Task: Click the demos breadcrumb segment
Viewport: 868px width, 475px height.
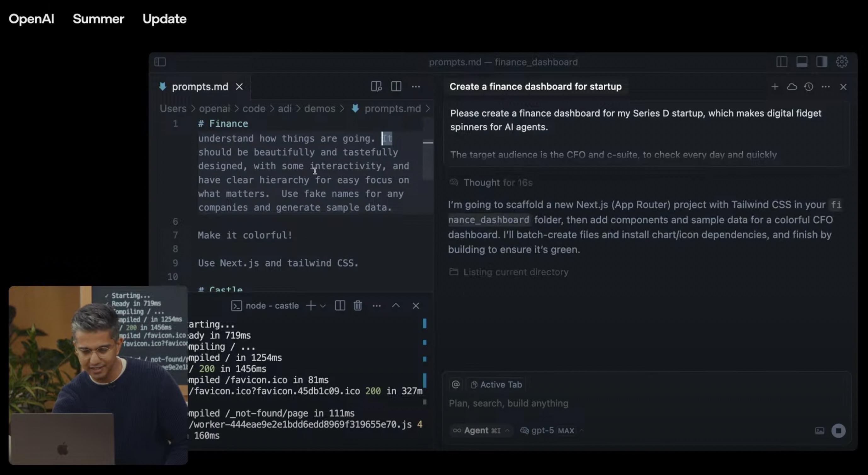Action: [x=320, y=108]
